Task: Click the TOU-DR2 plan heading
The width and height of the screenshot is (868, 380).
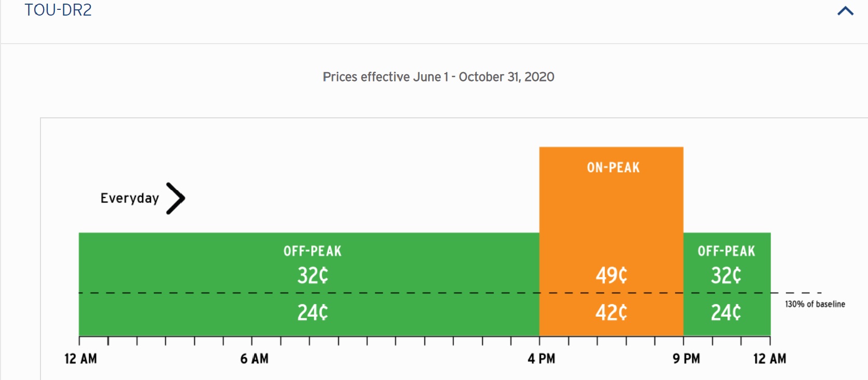Action: pyautogui.click(x=58, y=10)
